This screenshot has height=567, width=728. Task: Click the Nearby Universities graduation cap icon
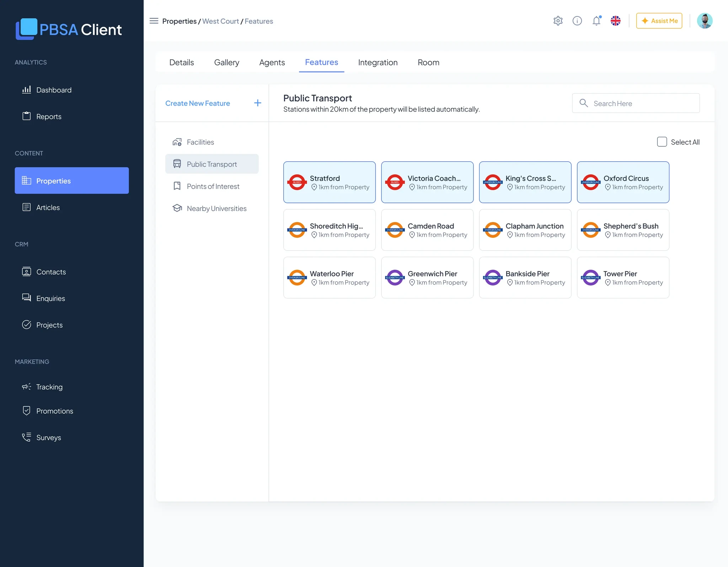pyautogui.click(x=177, y=208)
